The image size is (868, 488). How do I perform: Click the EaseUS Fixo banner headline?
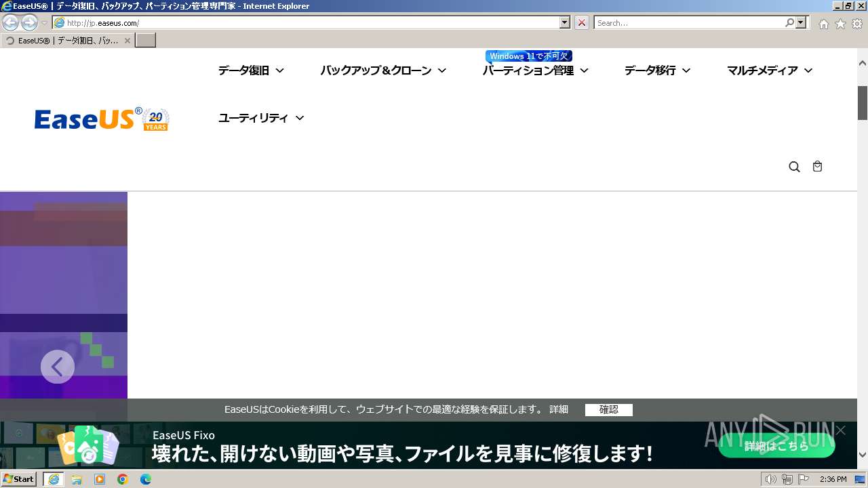(x=402, y=453)
